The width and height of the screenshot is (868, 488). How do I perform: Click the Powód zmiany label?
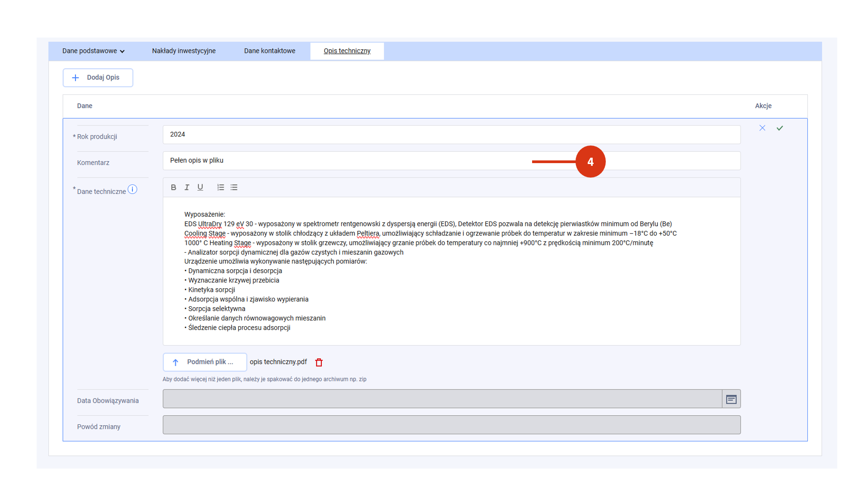pyautogui.click(x=99, y=427)
